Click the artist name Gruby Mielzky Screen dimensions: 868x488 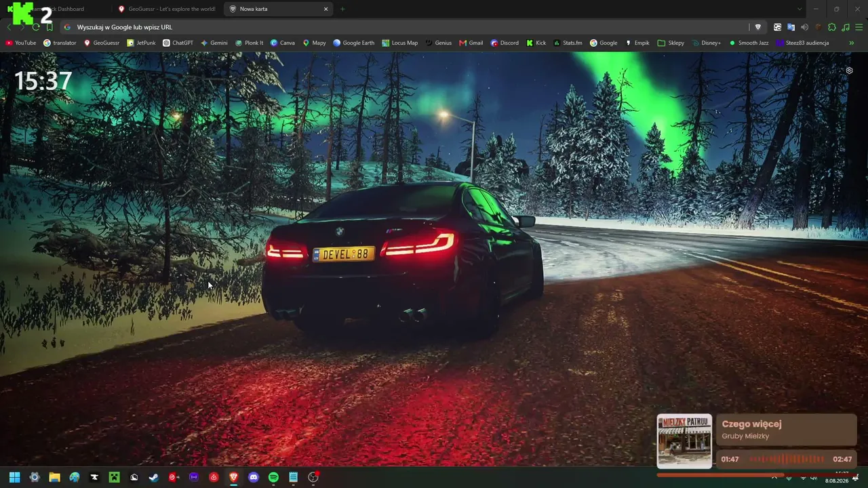click(x=745, y=436)
